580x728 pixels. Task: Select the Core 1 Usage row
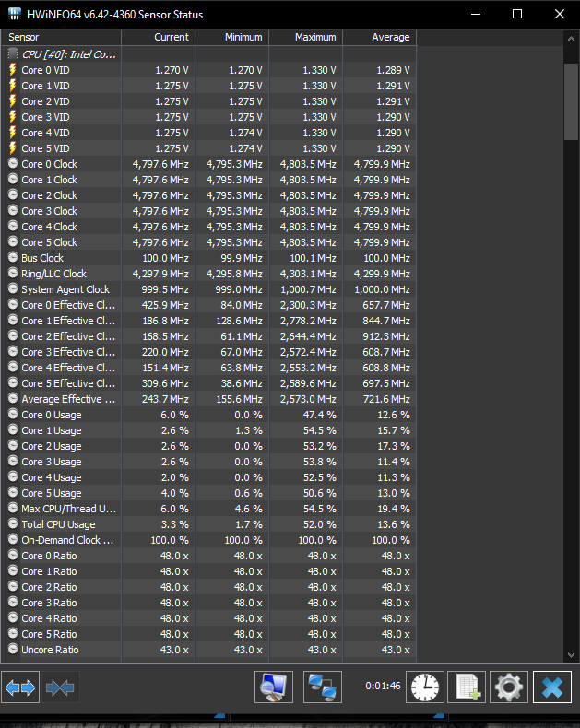click(x=208, y=430)
